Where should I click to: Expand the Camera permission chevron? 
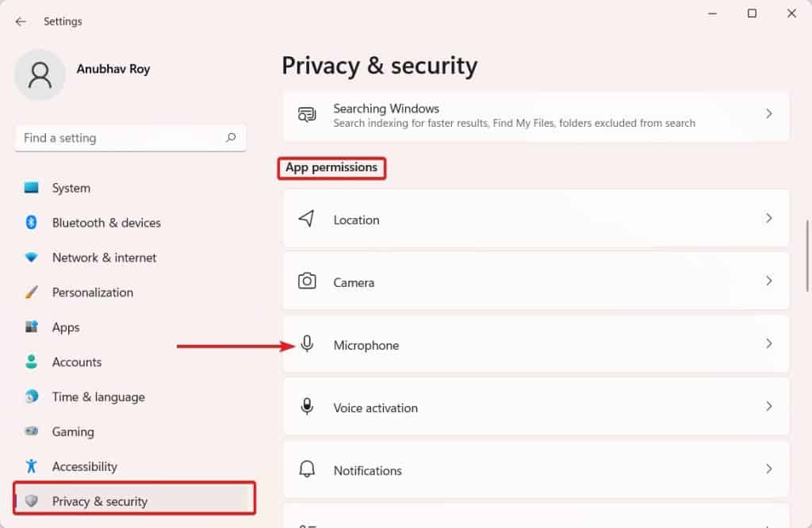[768, 281]
